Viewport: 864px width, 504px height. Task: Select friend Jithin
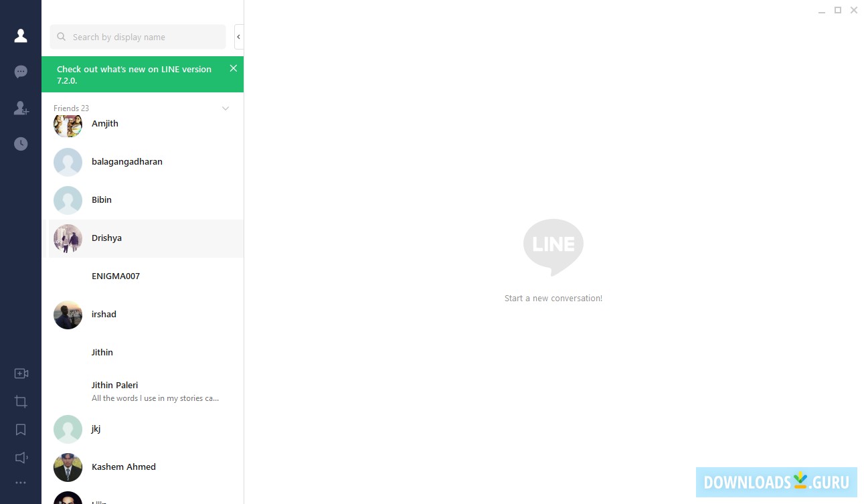pos(143,353)
